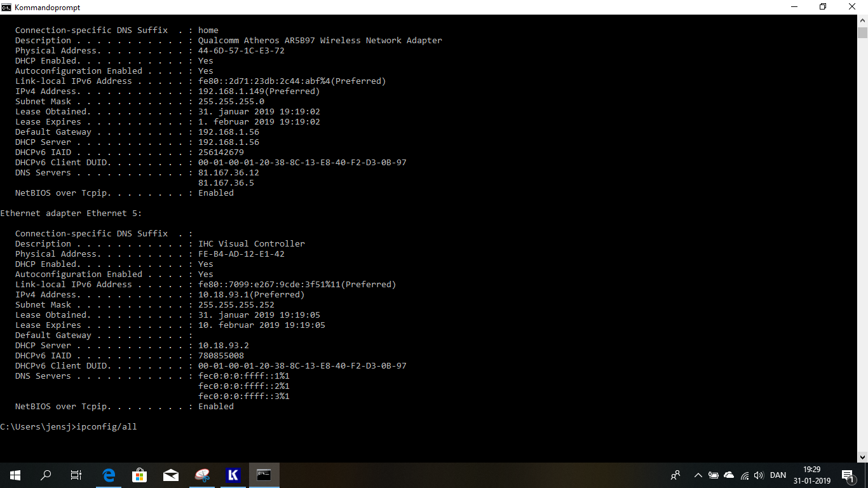Open the People icon in system tray
868x488 pixels.
pyautogui.click(x=675, y=475)
